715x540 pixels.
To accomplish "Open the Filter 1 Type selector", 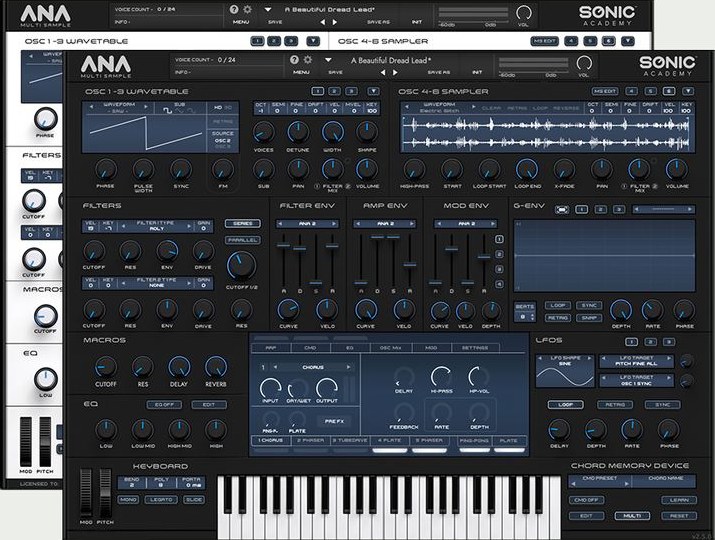I will click(x=156, y=226).
